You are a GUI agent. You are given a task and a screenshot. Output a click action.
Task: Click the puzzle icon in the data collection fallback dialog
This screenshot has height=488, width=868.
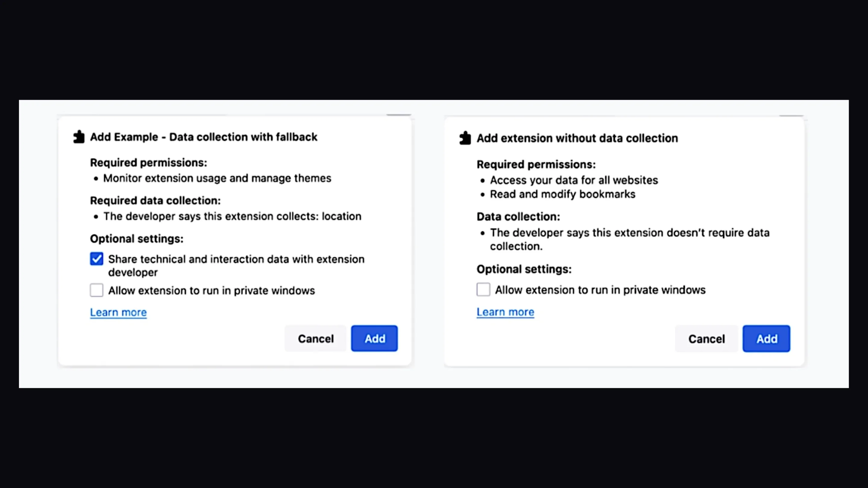coord(79,137)
